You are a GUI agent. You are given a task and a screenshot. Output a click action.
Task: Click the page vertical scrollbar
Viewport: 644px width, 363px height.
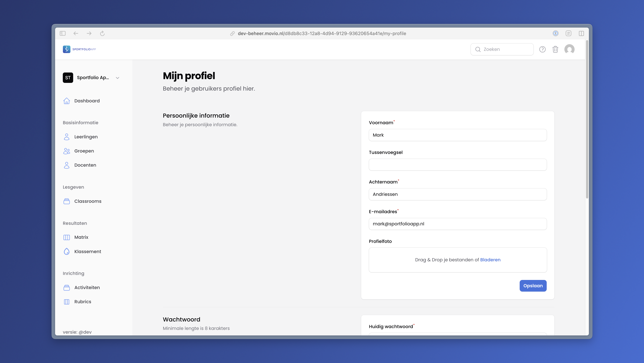(x=587, y=120)
